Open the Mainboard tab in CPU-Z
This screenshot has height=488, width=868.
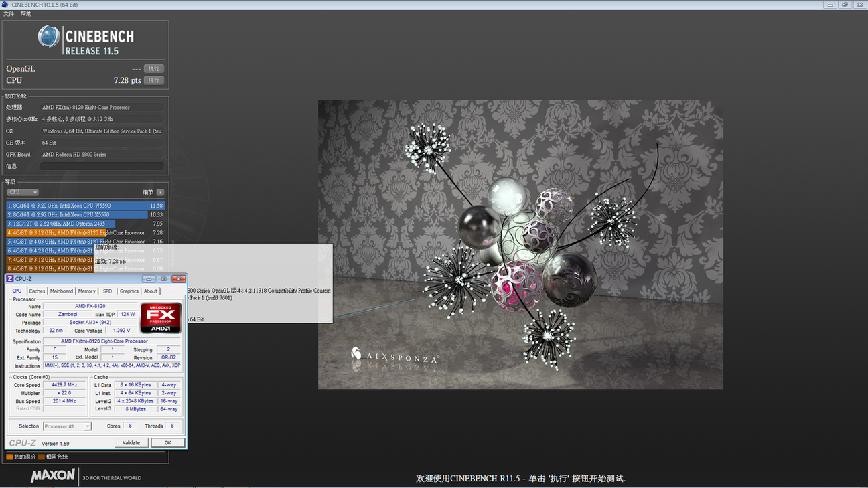[x=62, y=291]
